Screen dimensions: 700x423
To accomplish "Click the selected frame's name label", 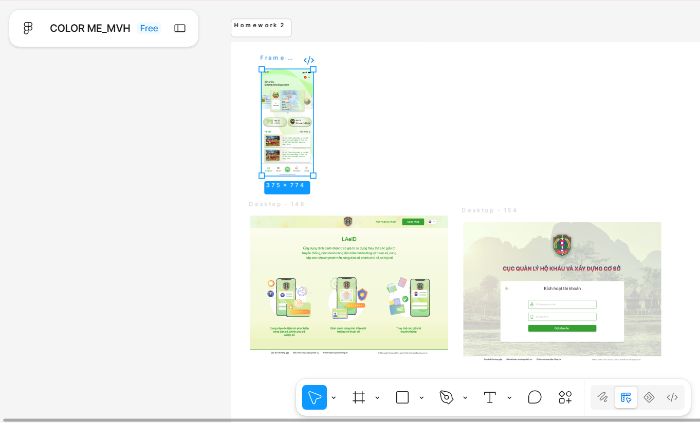I will [276, 58].
